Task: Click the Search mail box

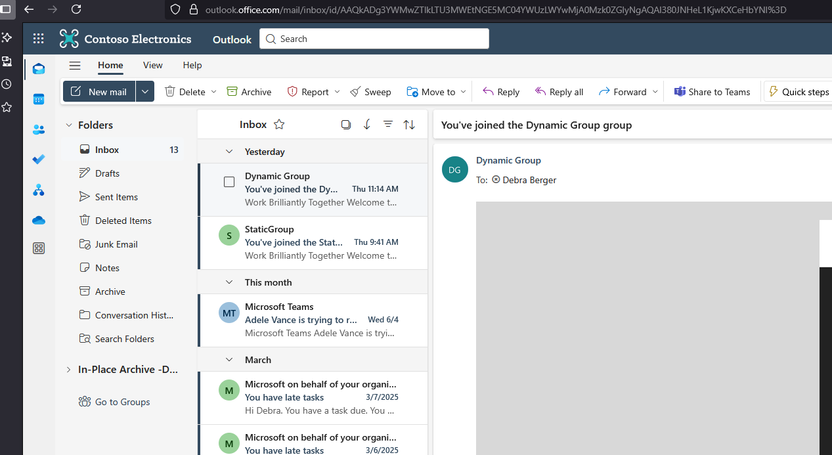Action: (x=374, y=39)
